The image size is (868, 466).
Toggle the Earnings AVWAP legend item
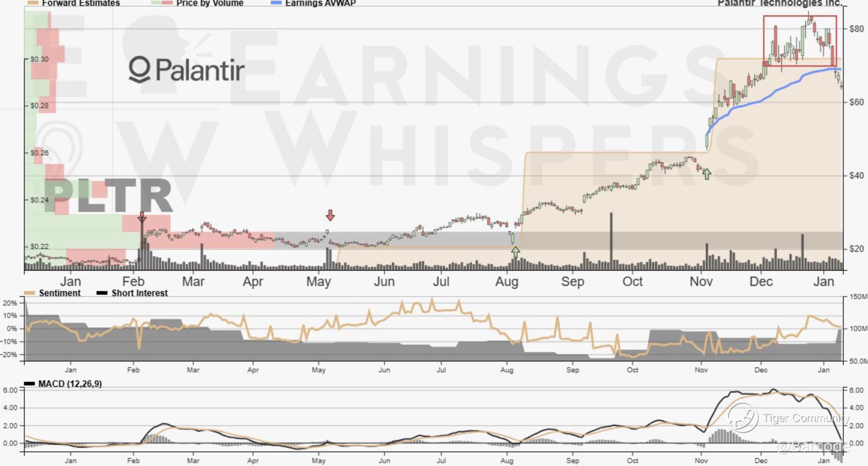(320, 3)
